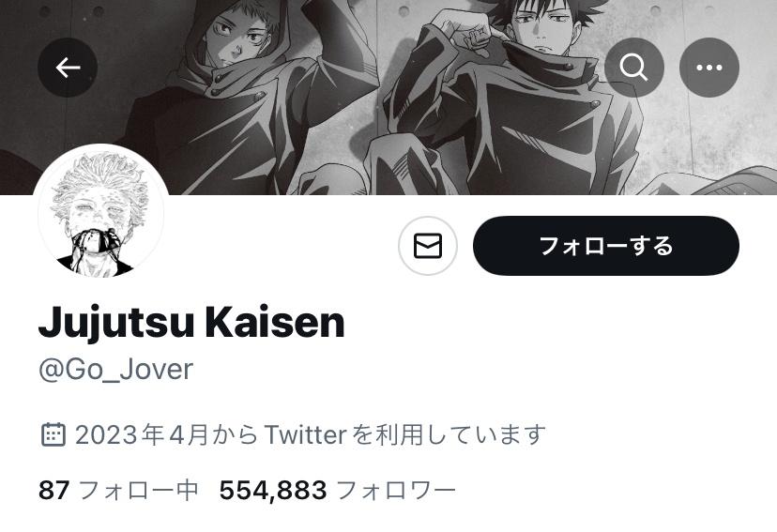Open the round profile avatar picture
The width and height of the screenshot is (777, 532).
(x=100, y=211)
